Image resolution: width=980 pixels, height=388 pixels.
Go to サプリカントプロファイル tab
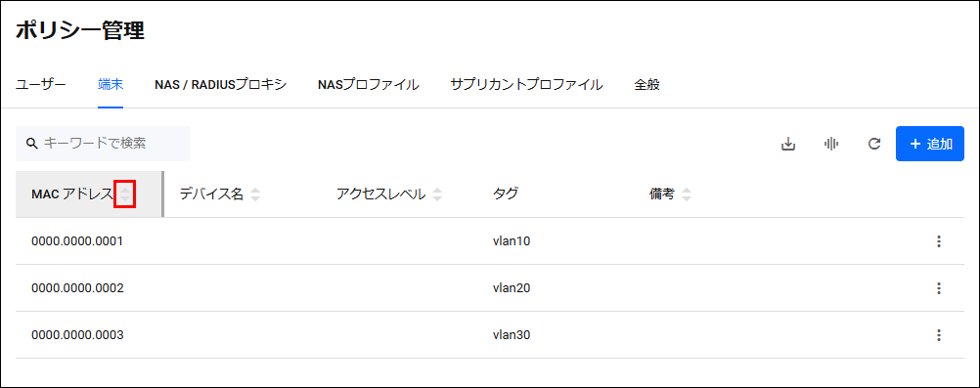click(x=526, y=85)
